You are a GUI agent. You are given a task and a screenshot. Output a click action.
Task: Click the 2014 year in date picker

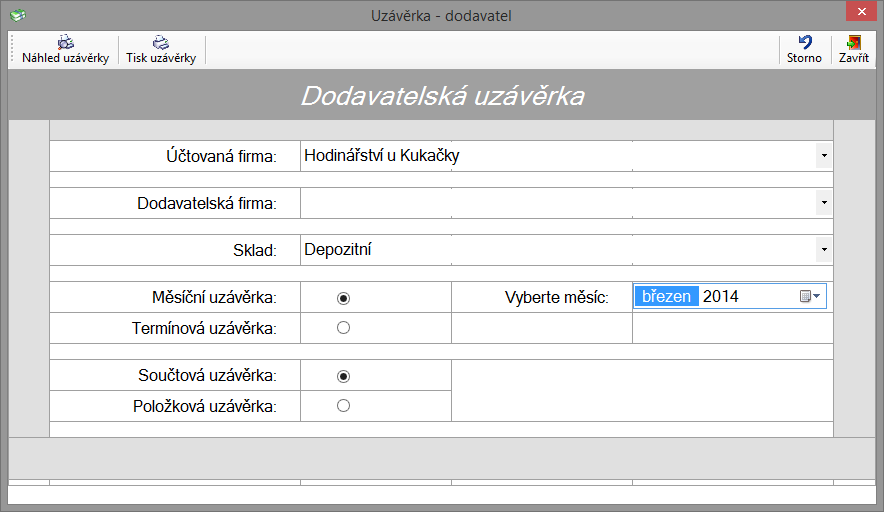point(721,296)
